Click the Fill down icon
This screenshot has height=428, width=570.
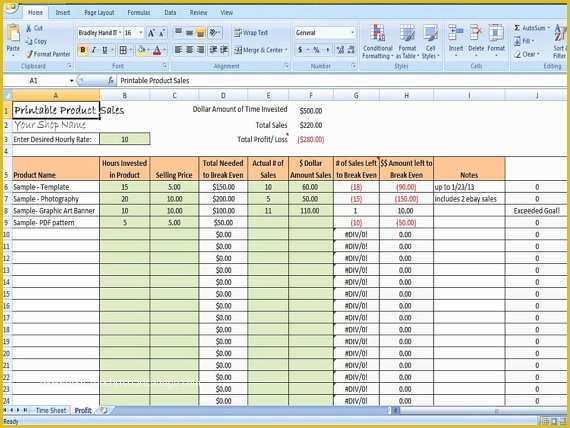(x=517, y=41)
